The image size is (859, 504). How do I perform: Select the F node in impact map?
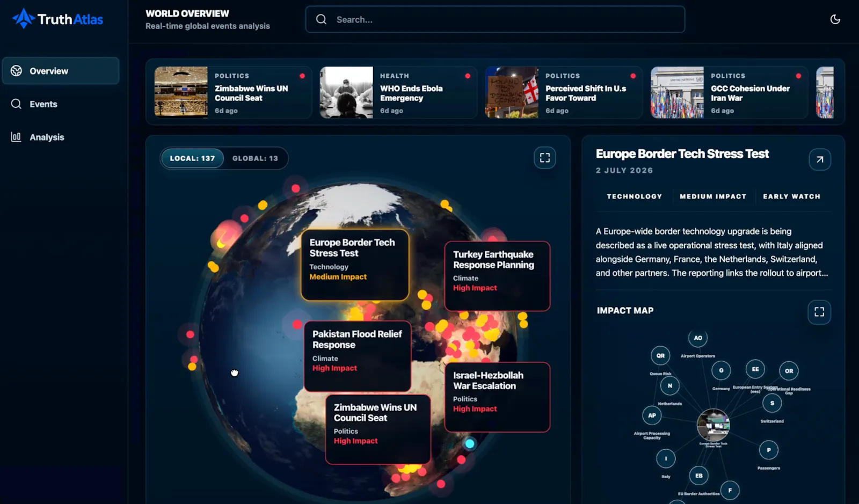pyautogui.click(x=730, y=491)
